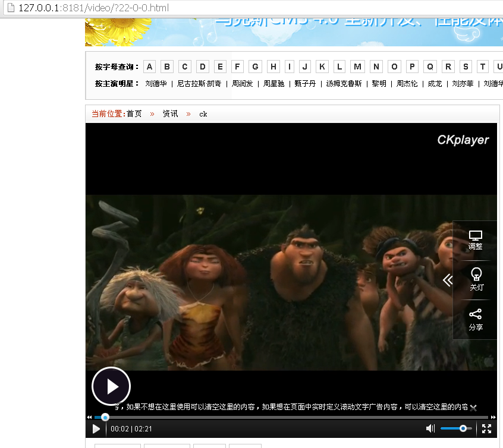
Task: Click the volume slider track
Action: click(x=456, y=428)
